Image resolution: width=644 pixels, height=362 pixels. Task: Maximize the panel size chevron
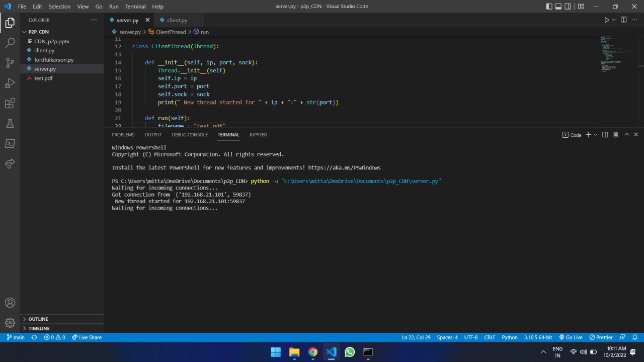tap(626, 135)
